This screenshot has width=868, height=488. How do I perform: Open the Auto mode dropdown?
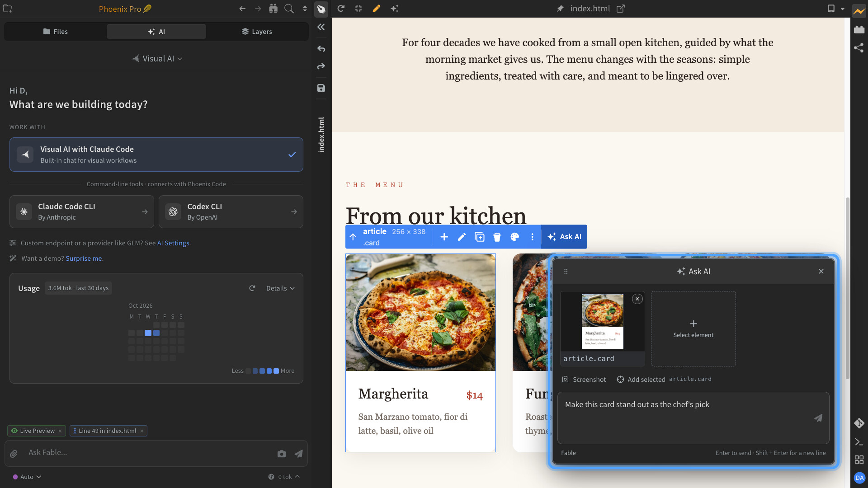click(x=27, y=477)
